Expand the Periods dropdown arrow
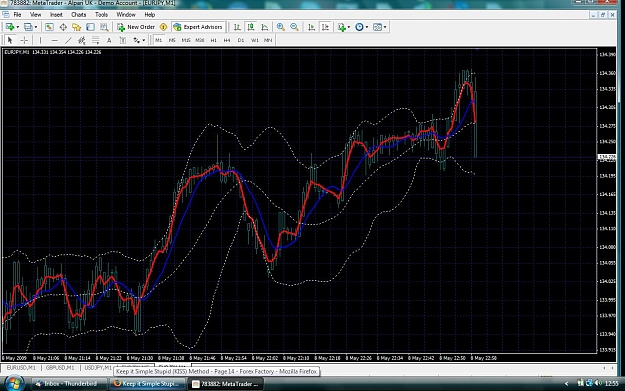Viewport: 625px width, 391px height. (367, 27)
